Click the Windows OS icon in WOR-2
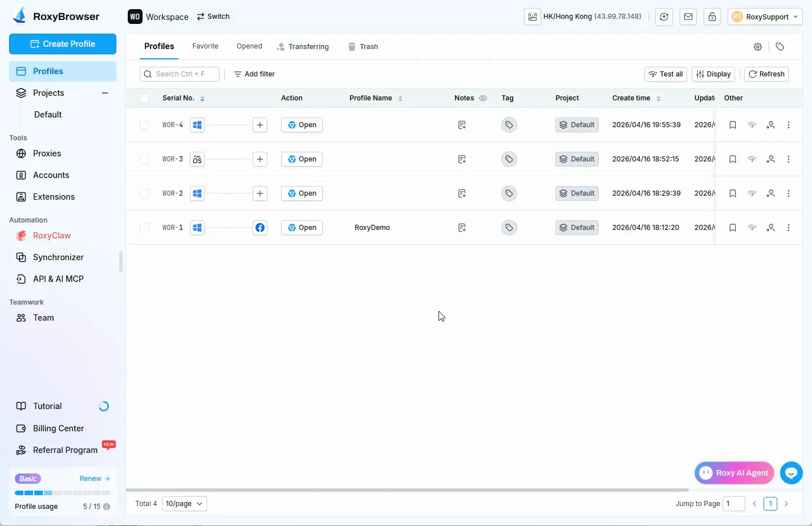Image resolution: width=812 pixels, height=526 pixels. pyautogui.click(x=197, y=193)
